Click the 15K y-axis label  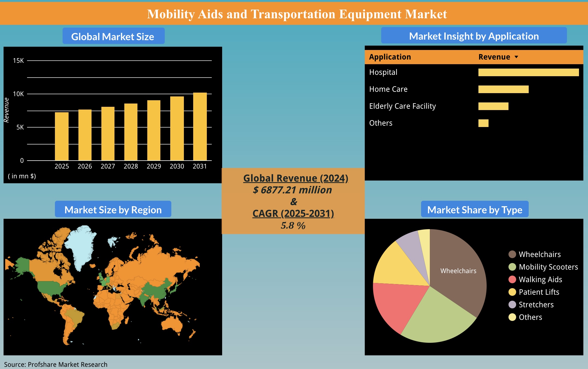pos(18,61)
